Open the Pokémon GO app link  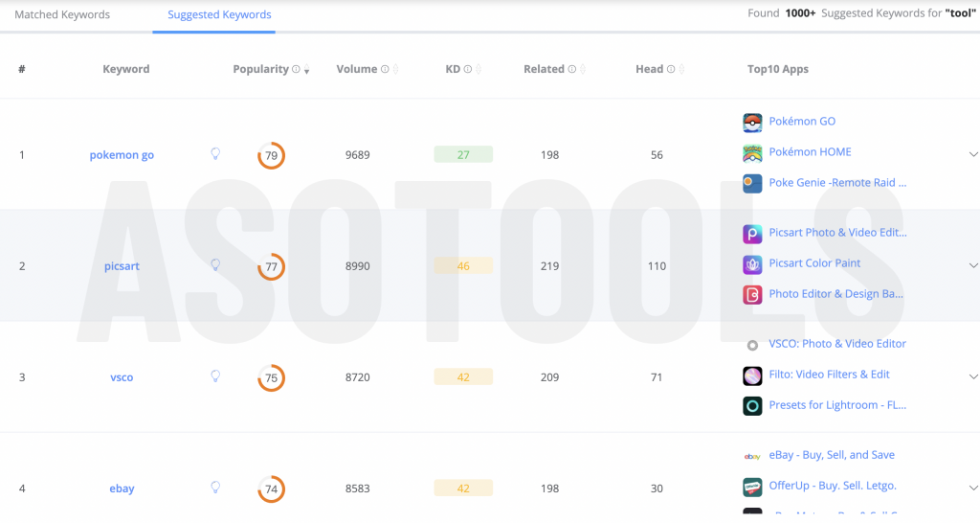pos(802,122)
